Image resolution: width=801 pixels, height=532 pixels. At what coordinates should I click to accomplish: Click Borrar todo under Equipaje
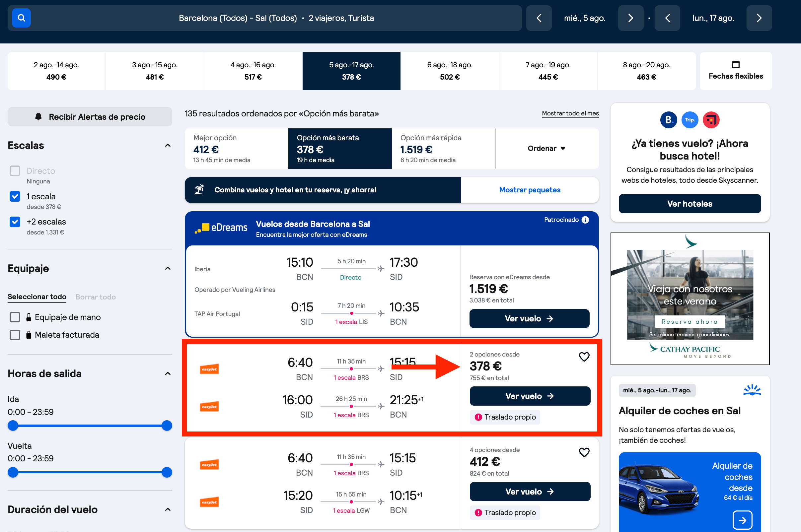tap(96, 297)
